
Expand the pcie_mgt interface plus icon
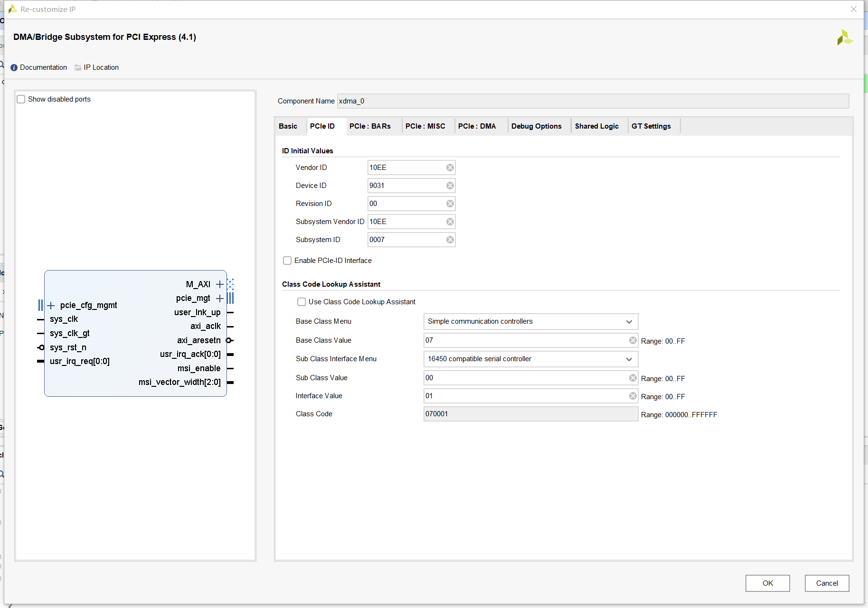219,299
